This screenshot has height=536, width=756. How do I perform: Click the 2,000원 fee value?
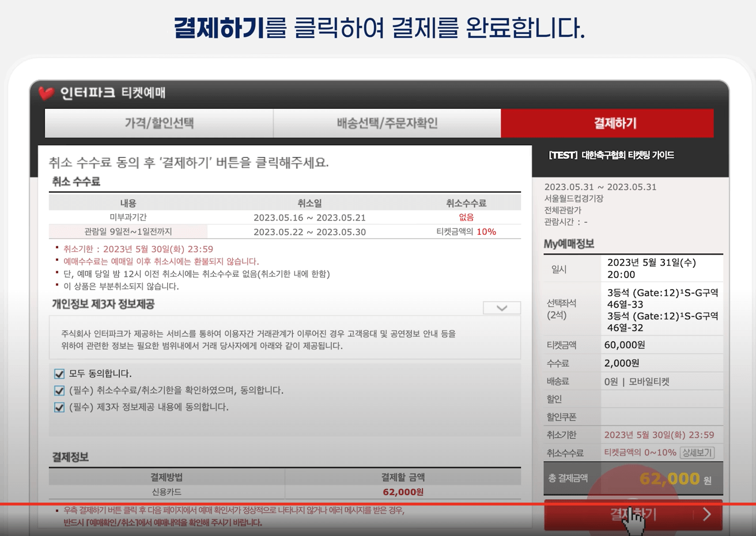coord(622,363)
